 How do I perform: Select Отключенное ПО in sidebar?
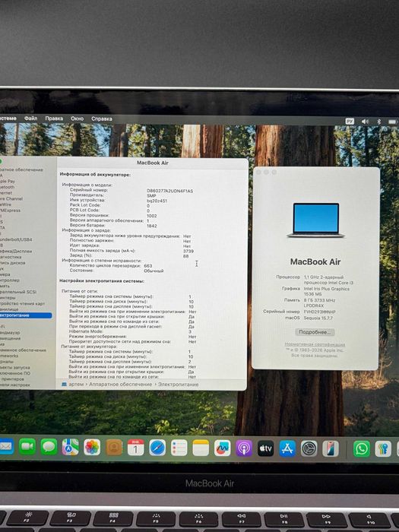pos(15,373)
